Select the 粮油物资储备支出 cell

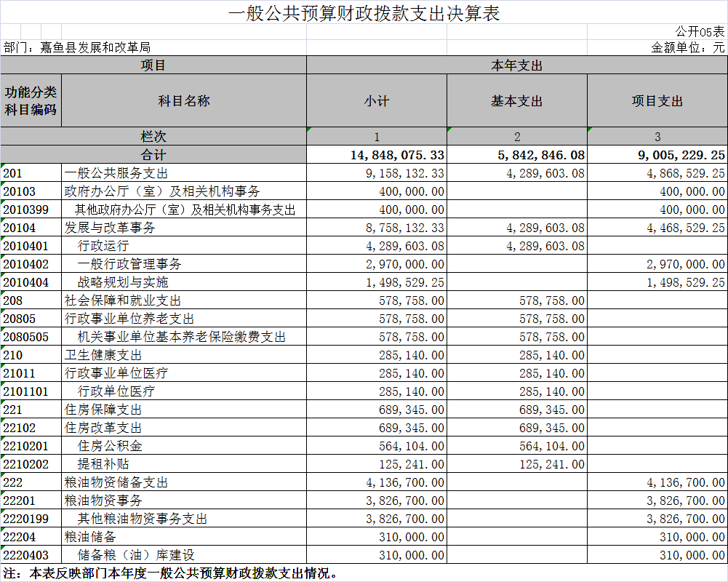pyautogui.click(x=184, y=482)
